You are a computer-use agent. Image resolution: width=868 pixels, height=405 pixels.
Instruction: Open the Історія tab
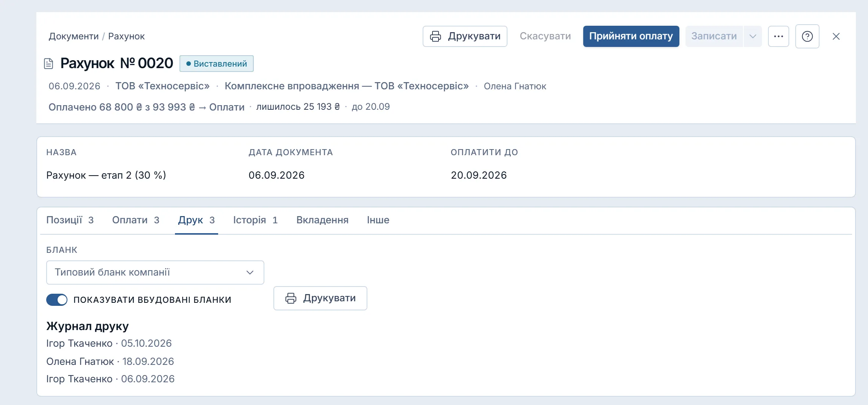pos(255,220)
